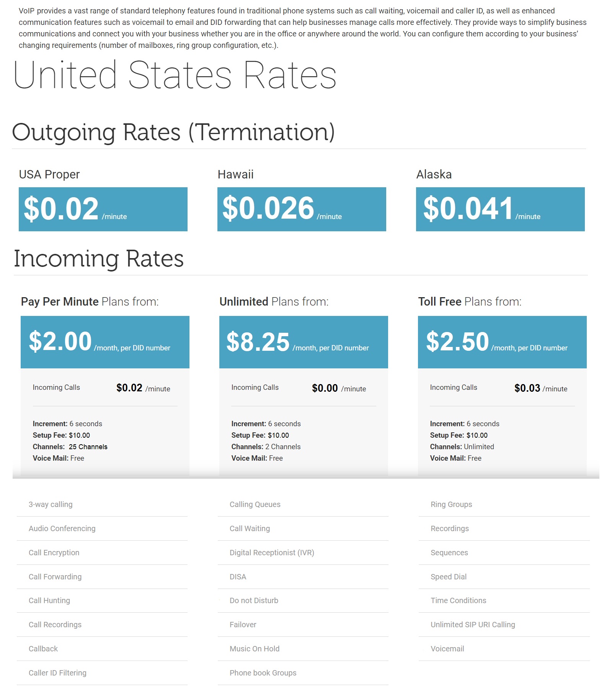
Task: Click the Caller ID Filtering link
Action: click(x=57, y=673)
